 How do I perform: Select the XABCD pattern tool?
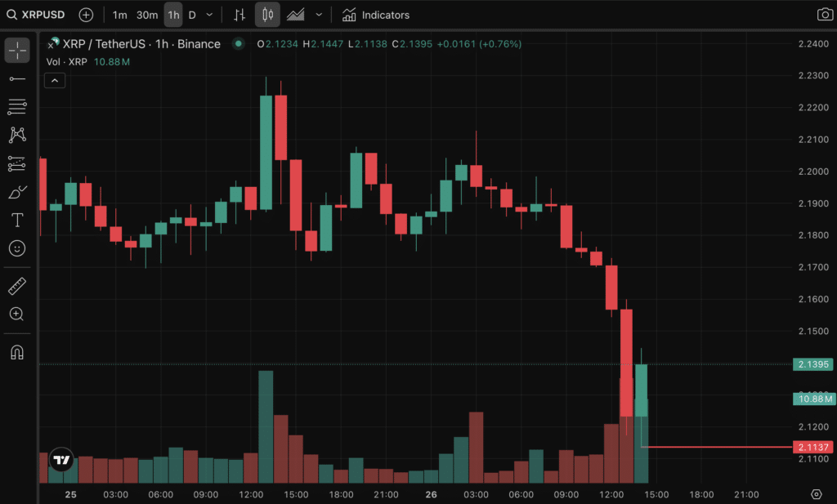[x=17, y=135]
